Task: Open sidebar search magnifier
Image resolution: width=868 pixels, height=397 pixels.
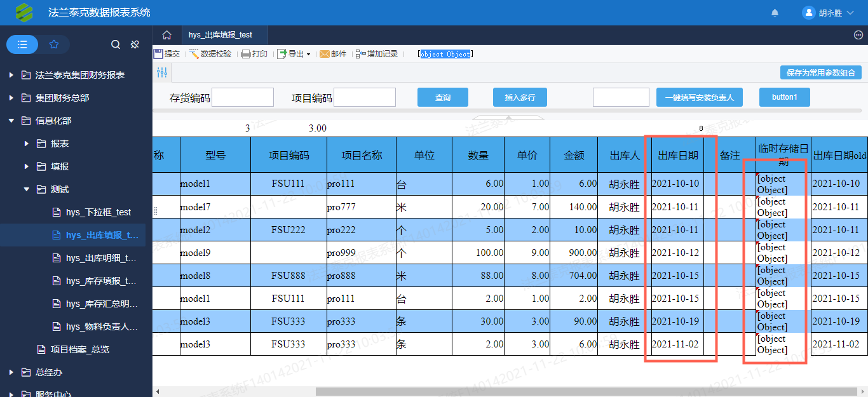Action: [x=116, y=44]
